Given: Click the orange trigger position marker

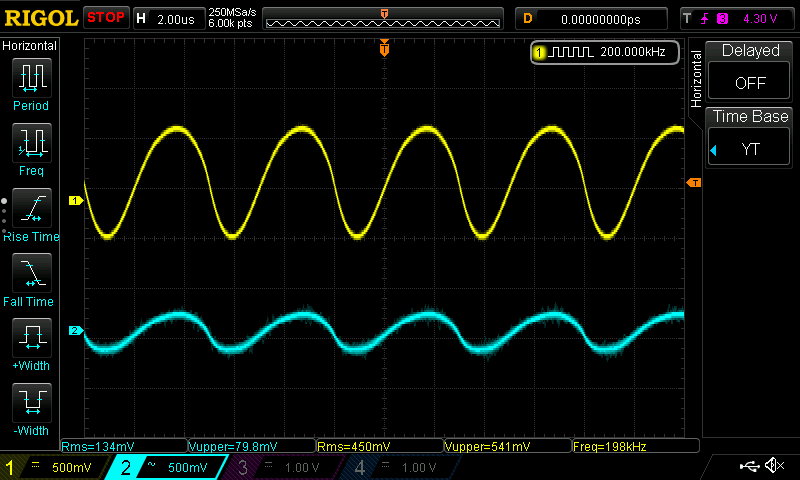Looking at the screenshot, I should 384,48.
